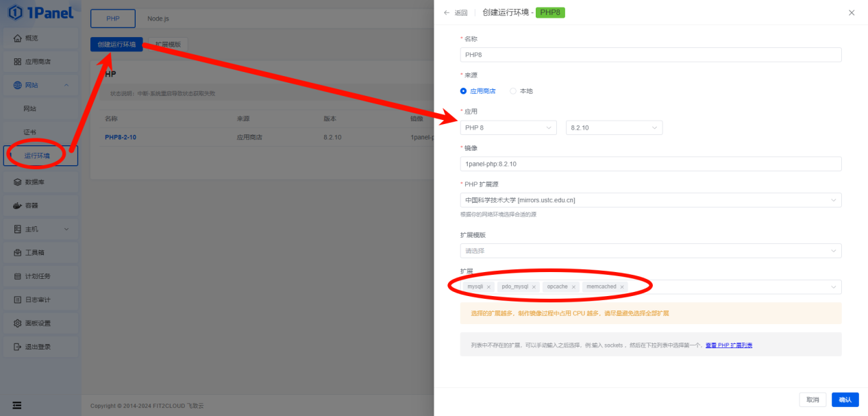This screenshot has width=868, height=416.
Task: Select the 主机 server icon
Action: tap(18, 229)
